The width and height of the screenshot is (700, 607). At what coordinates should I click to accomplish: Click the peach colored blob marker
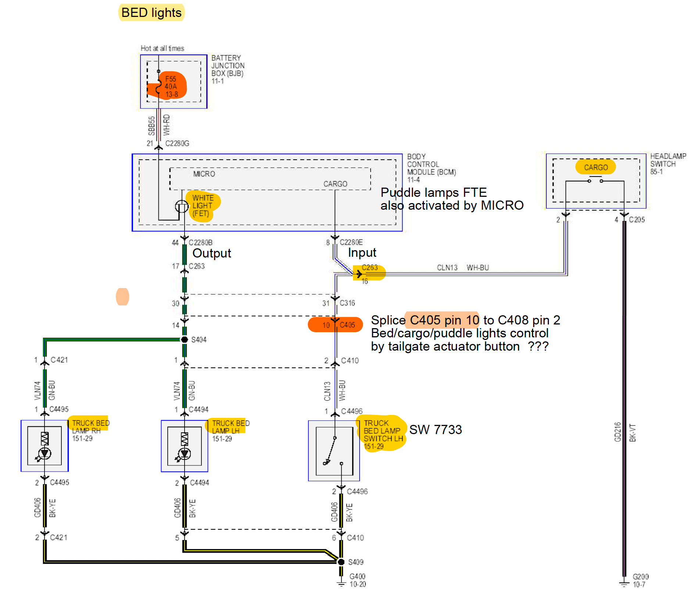122,297
